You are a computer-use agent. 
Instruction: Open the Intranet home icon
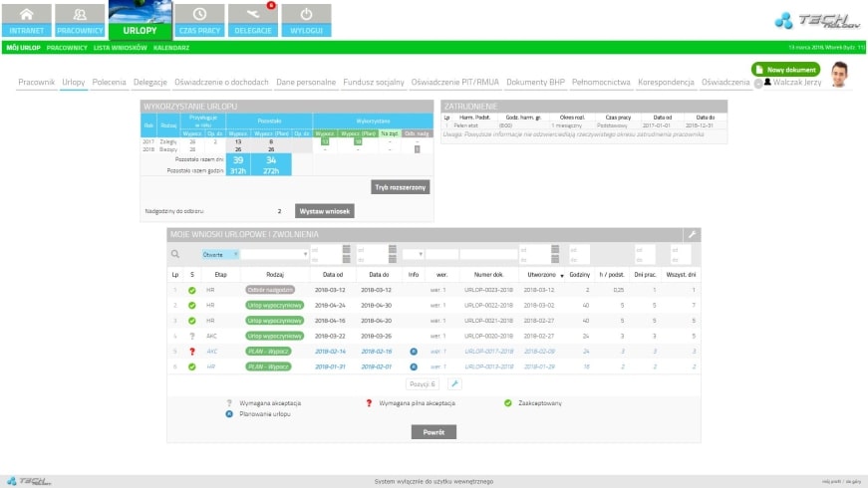[27, 15]
